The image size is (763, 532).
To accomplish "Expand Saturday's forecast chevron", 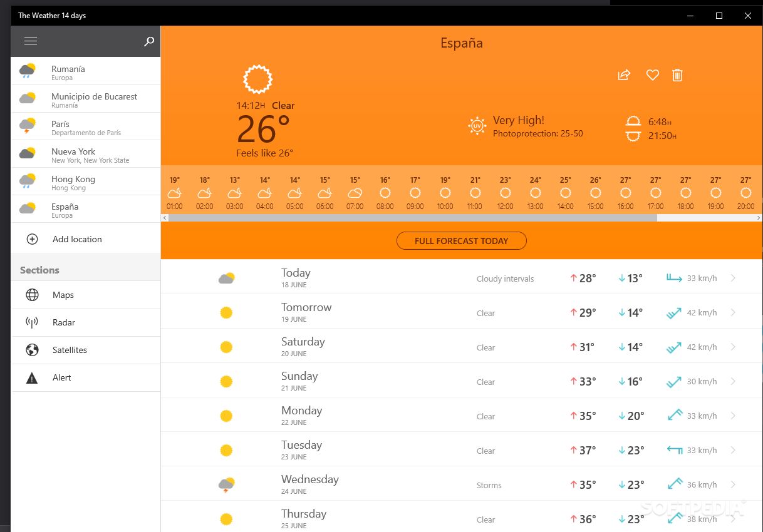I will 733,347.
